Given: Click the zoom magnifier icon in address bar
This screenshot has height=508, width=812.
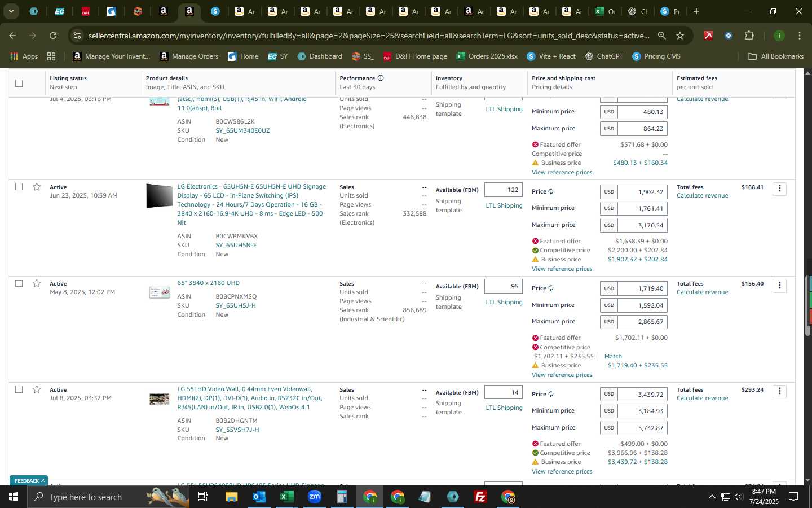Looking at the screenshot, I should click(x=662, y=36).
